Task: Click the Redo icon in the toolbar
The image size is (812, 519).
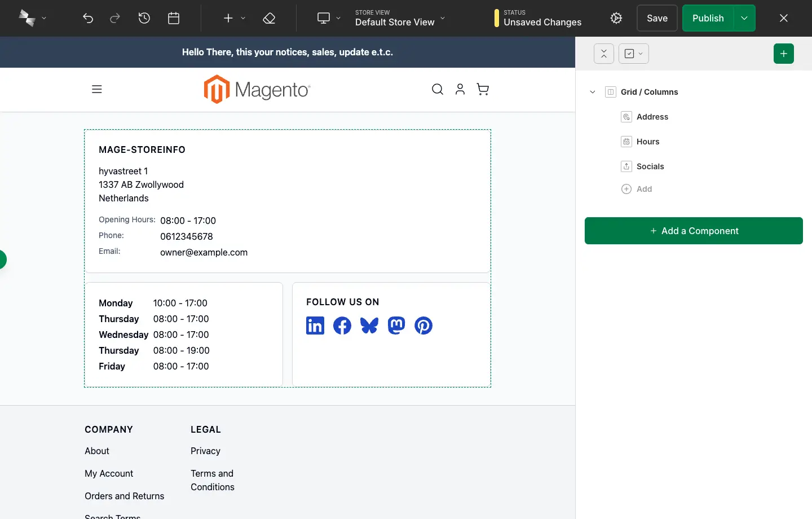Action: point(115,18)
